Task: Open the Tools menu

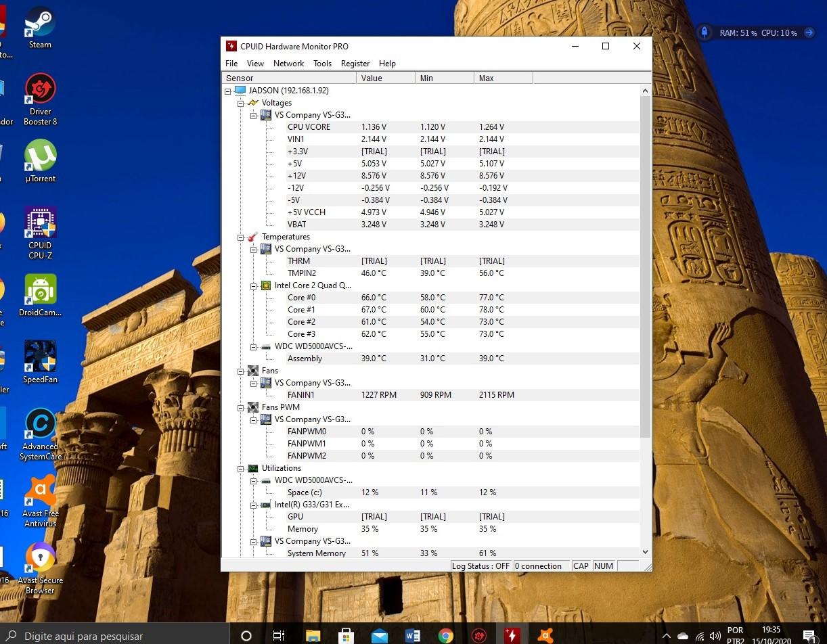Action: [322, 64]
